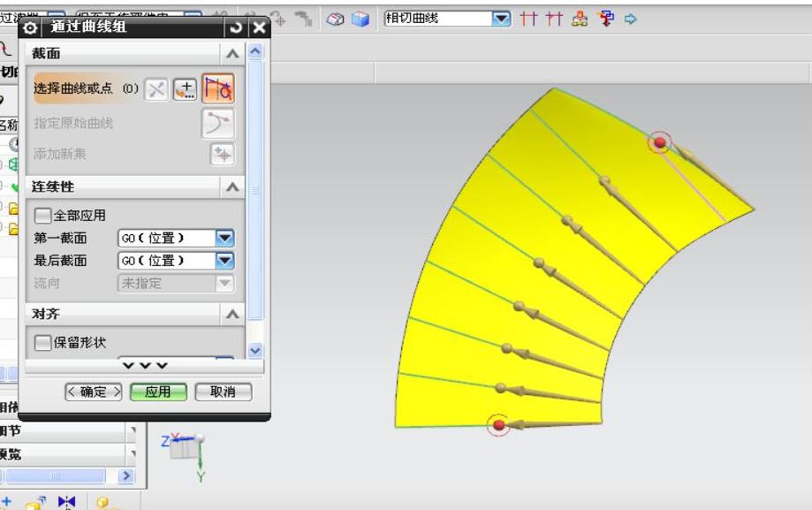Open the 最后截面 continuity dropdown
Image resolution: width=812 pixels, height=510 pixels.
[224, 261]
